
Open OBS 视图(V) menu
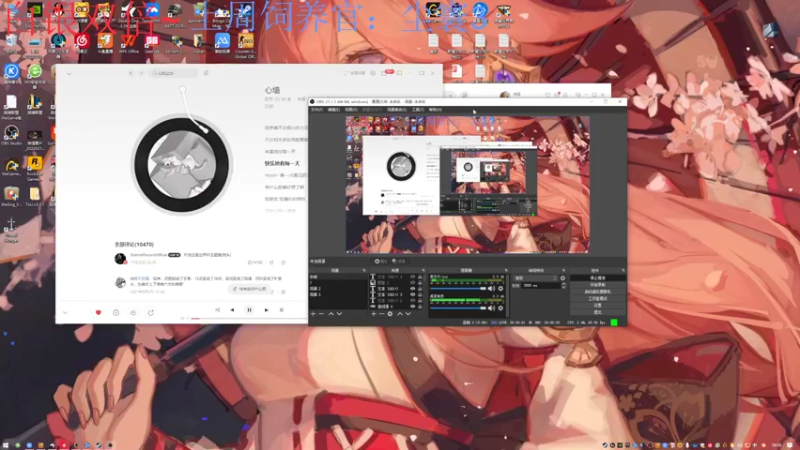[351, 109]
